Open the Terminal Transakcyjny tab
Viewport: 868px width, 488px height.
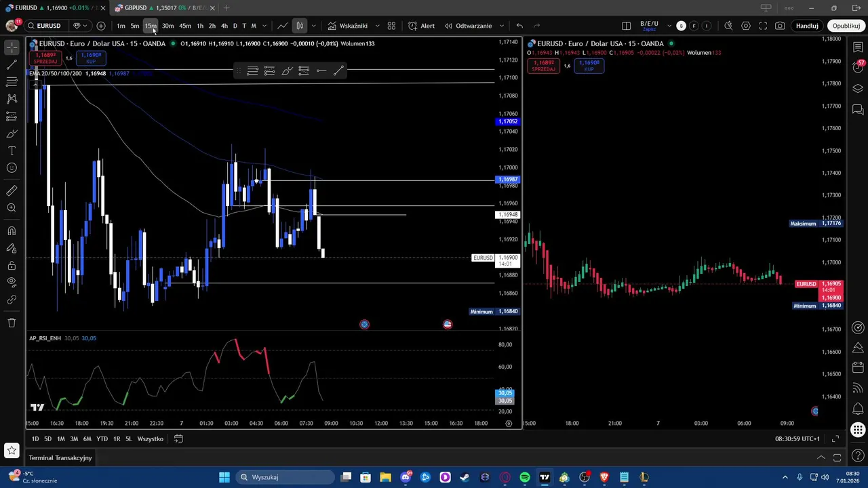(60, 457)
